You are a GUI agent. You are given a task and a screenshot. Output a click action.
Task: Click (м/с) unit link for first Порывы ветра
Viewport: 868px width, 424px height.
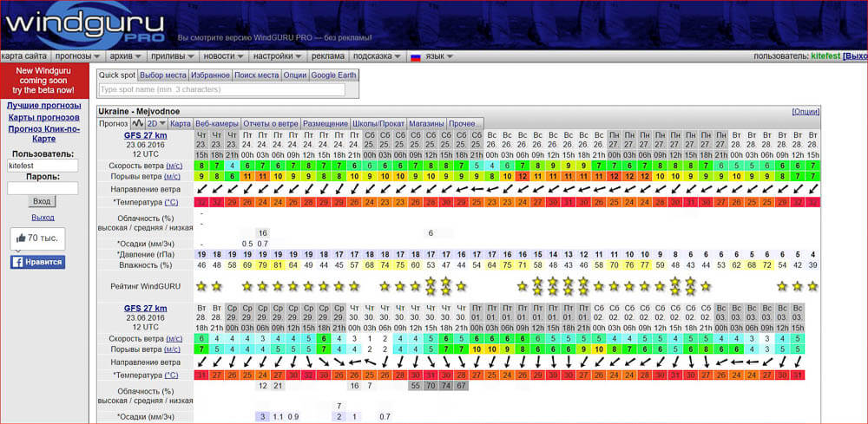[x=172, y=176]
